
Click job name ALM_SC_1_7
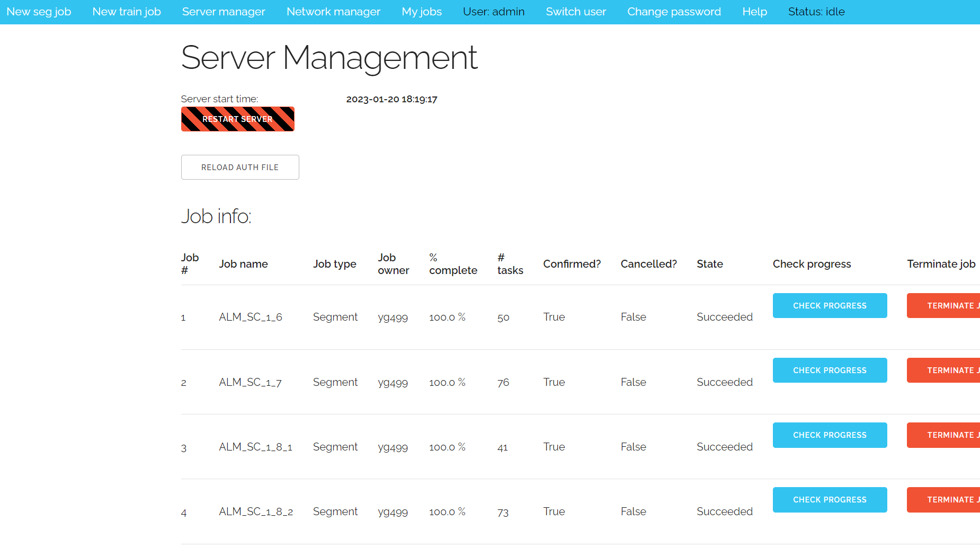tap(251, 382)
